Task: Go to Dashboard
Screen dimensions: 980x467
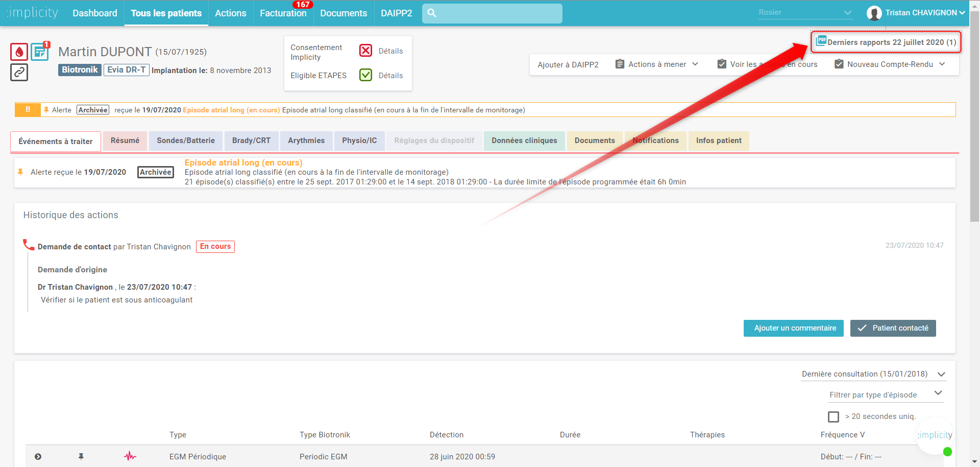Action: click(95, 13)
